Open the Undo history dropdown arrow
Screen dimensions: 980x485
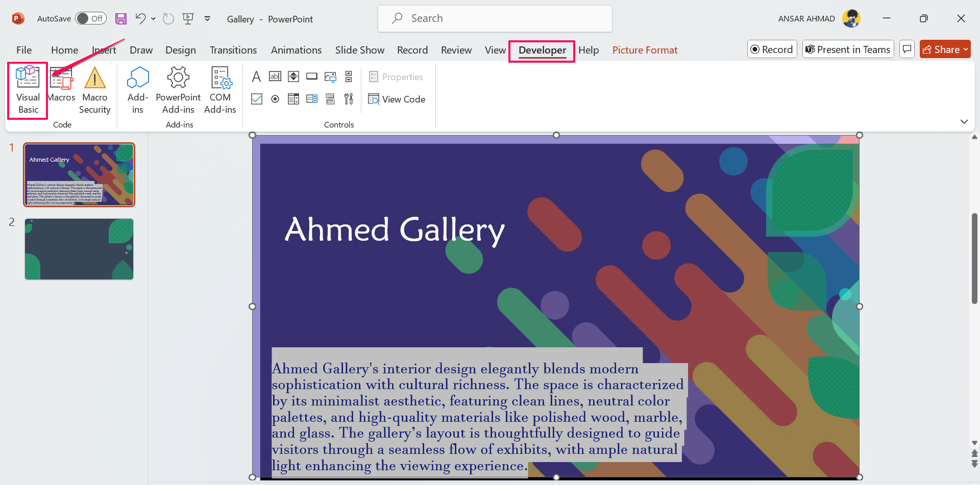(153, 19)
